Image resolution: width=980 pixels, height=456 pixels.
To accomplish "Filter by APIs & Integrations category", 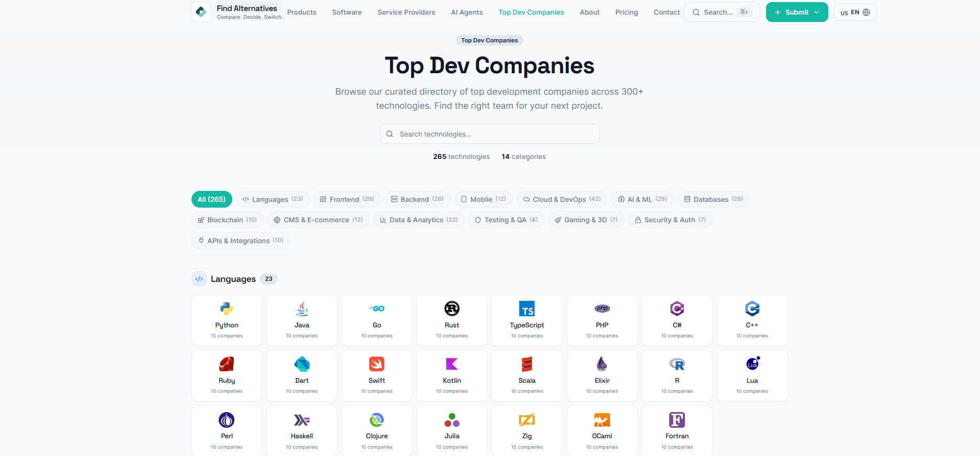I will click(241, 241).
